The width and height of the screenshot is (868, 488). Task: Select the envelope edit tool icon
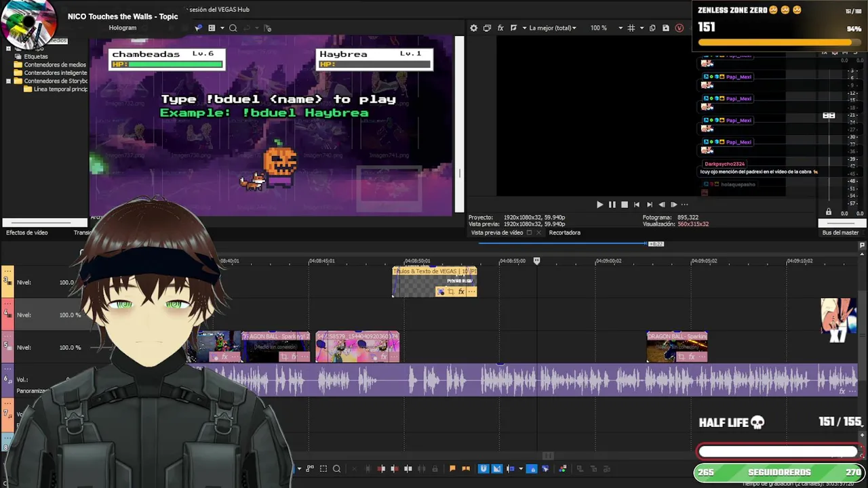tap(310, 468)
